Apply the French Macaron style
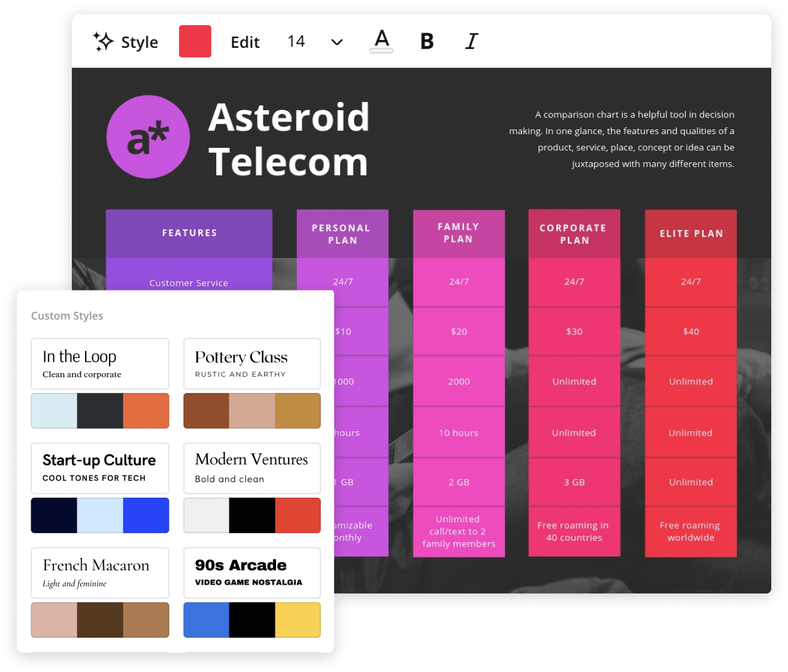The width and height of the screenshot is (788, 672). click(99, 573)
